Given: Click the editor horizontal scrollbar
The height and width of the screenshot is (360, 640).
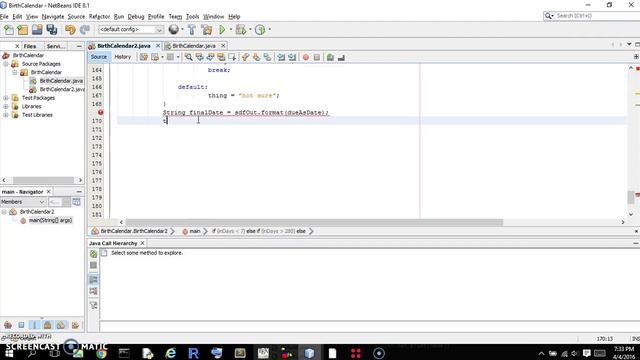Looking at the screenshot, I should 314,222.
